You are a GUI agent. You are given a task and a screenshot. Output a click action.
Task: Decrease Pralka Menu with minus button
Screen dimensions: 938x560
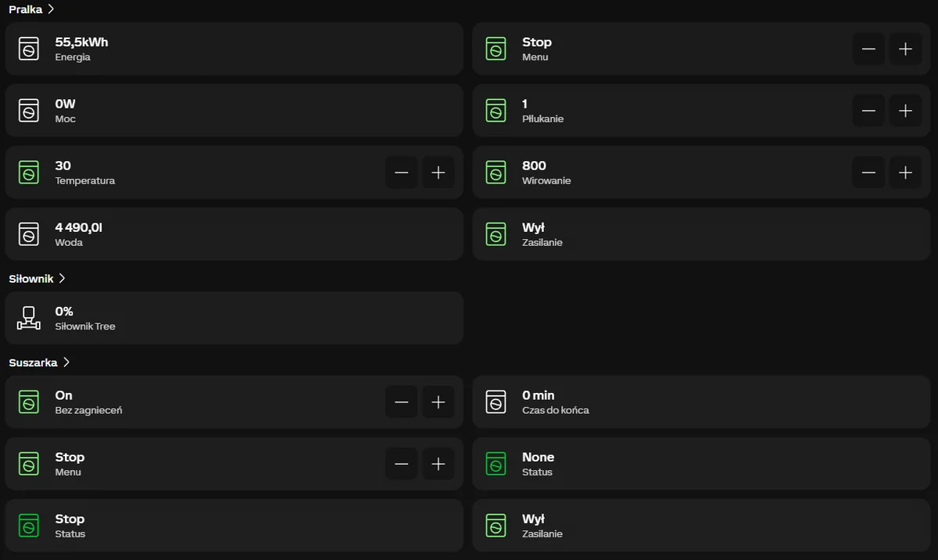[x=868, y=49]
